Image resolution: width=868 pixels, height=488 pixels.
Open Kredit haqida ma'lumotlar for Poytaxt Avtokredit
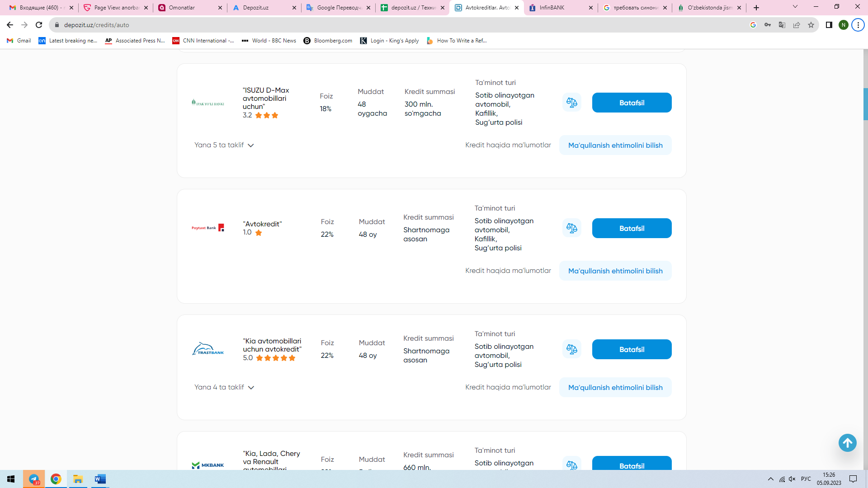[508, 271]
